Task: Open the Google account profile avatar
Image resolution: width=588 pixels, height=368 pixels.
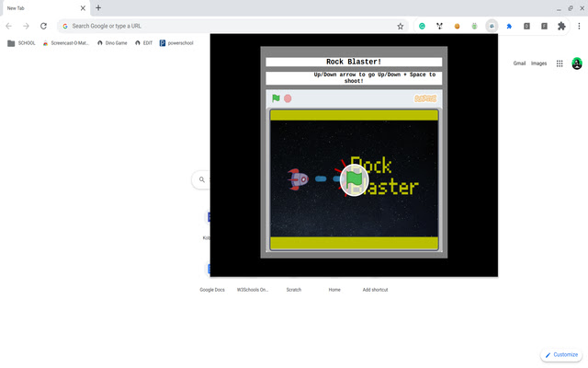Action: (577, 63)
